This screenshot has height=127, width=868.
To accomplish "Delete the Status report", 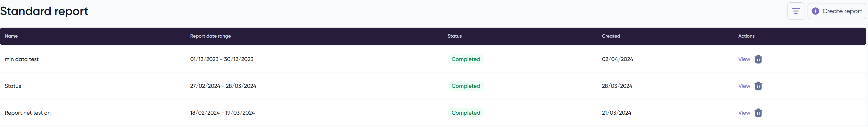I will point(758,86).
